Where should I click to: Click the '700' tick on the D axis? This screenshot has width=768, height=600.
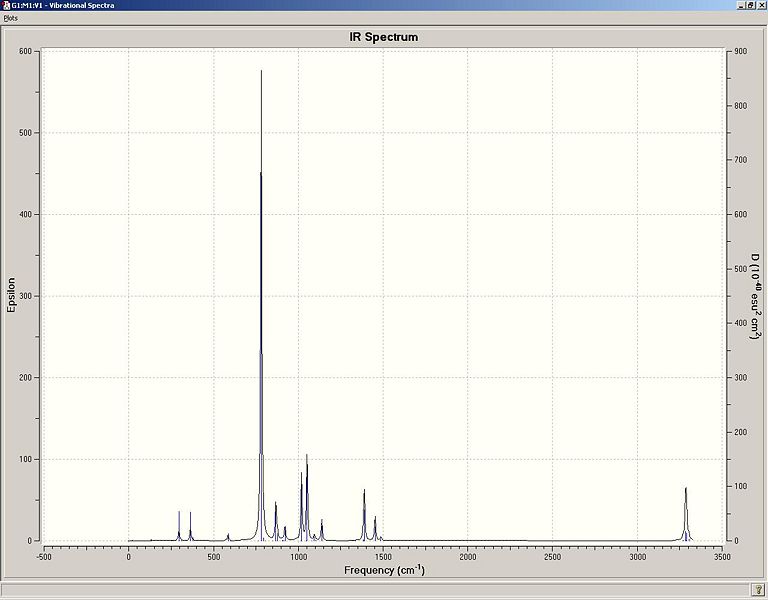pyautogui.click(x=741, y=160)
